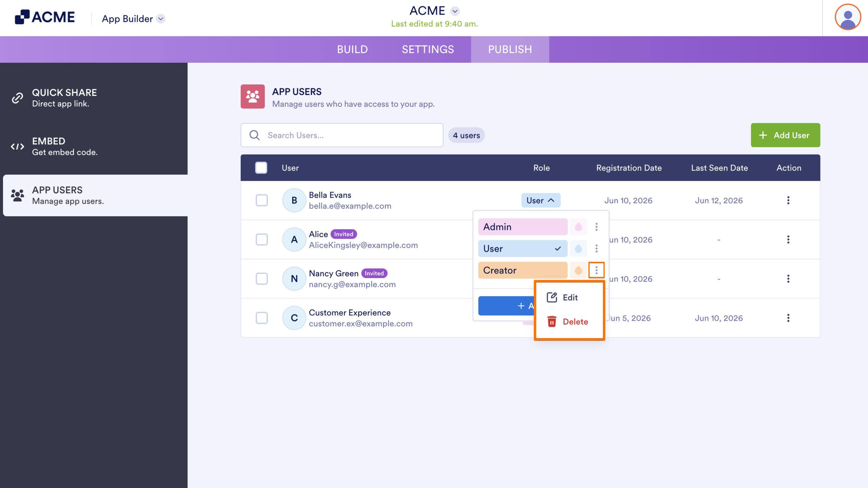Viewport: 868px width, 488px height.
Task: Open the ACME app title dropdown
Action: pos(455,11)
